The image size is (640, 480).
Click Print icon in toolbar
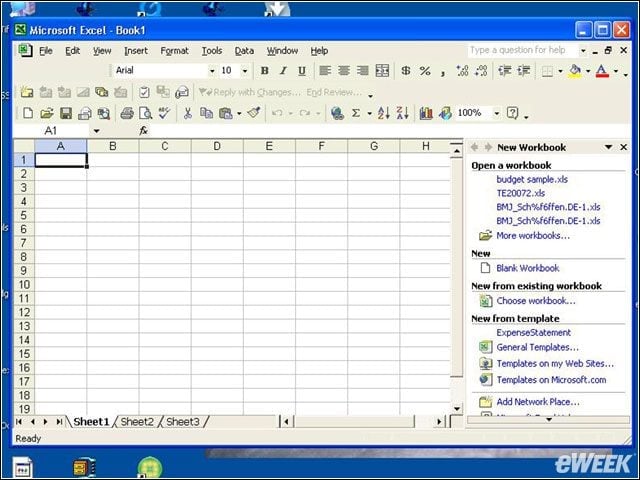point(127,113)
